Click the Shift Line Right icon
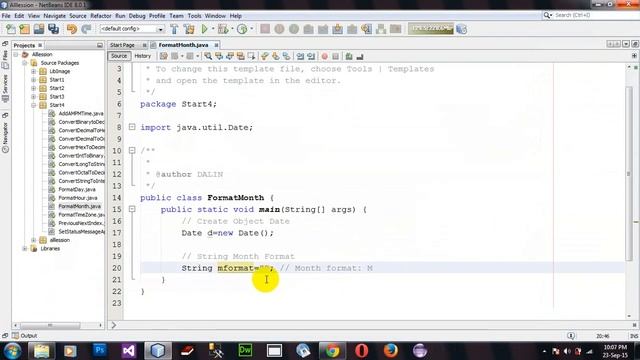This screenshot has height=360, width=640. tap(311, 56)
